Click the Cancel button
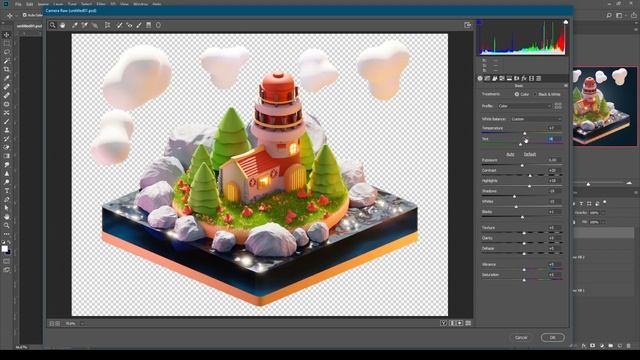The width and height of the screenshot is (640, 360). [x=521, y=338]
